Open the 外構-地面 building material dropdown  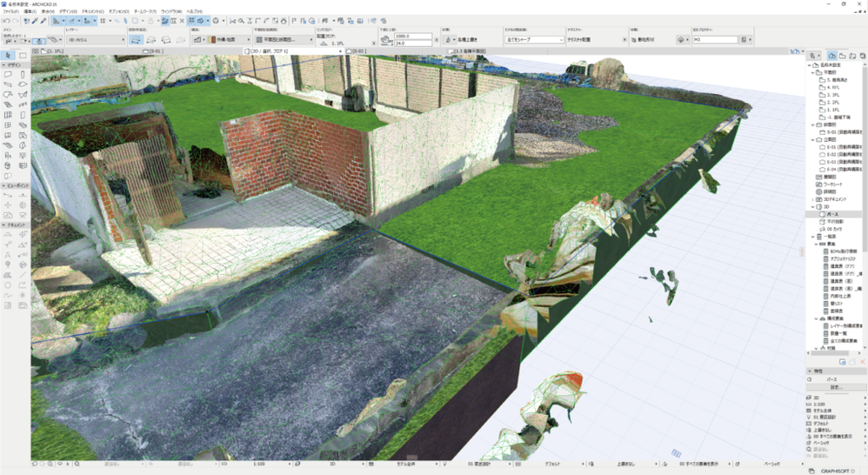pos(230,40)
